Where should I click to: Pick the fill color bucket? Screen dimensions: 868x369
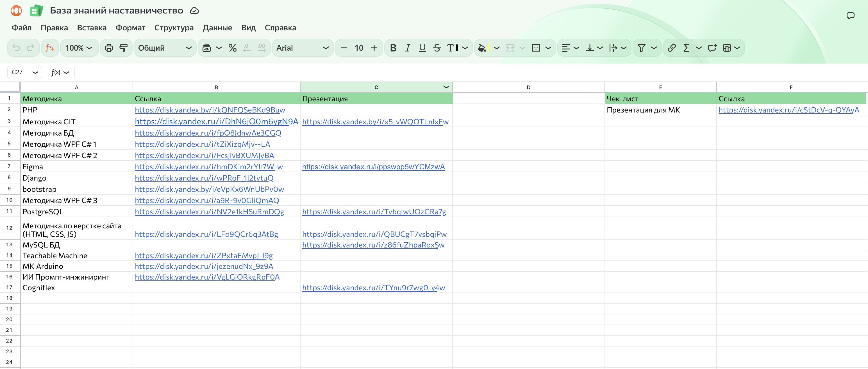483,48
